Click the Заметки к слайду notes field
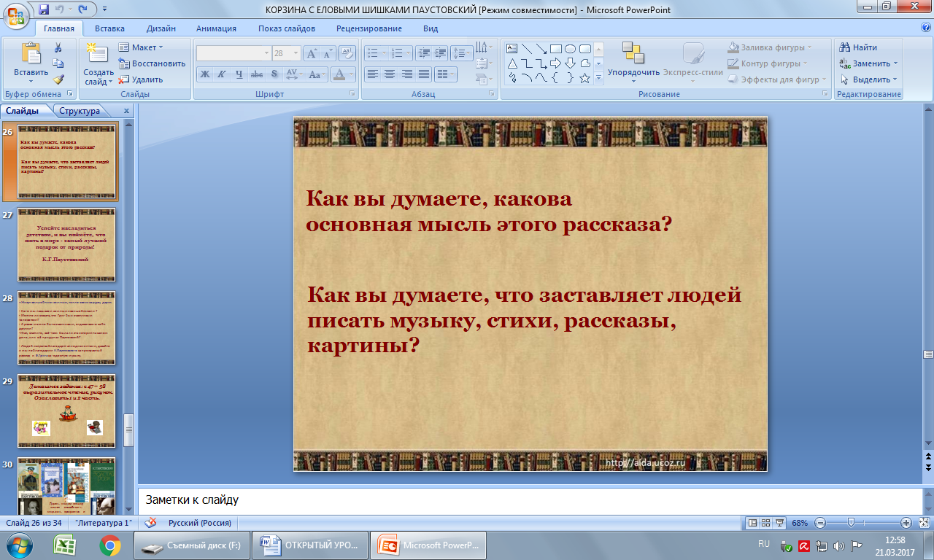This screenshot has width=934, height=560. pos(529,500)
